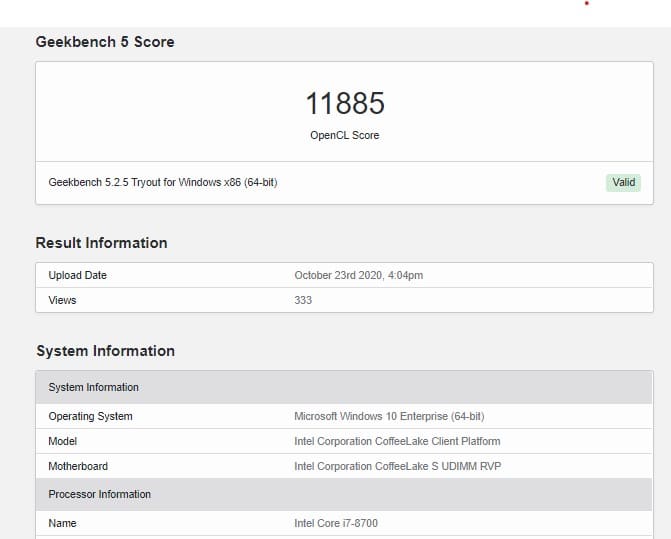
Task: Click the Geekbench 5.2.5 Tryout version text
Action: click(x=163, y=183)
